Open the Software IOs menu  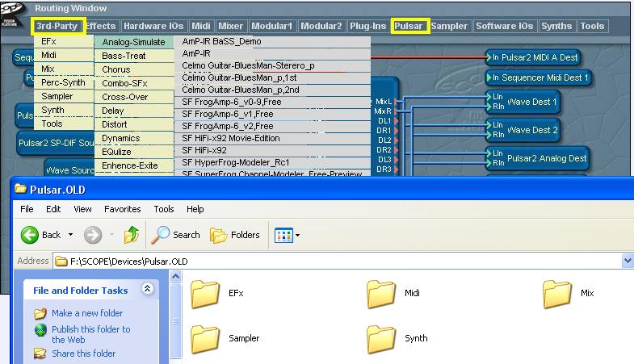[x=505, y=27]
